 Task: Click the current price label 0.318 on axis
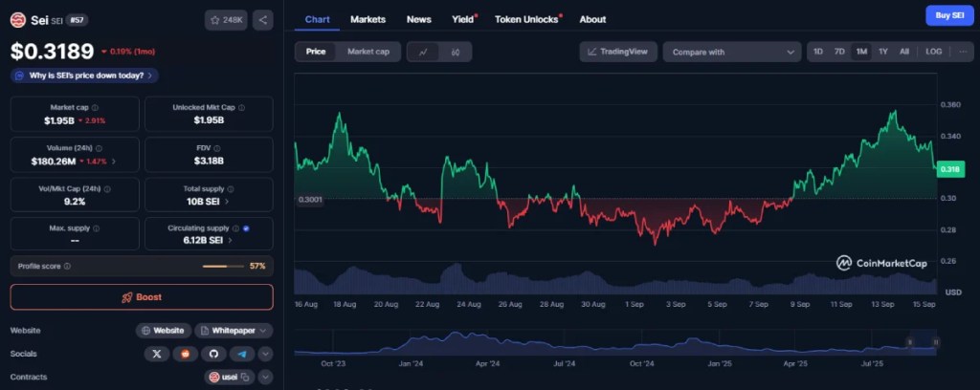(x=950, y=169)
